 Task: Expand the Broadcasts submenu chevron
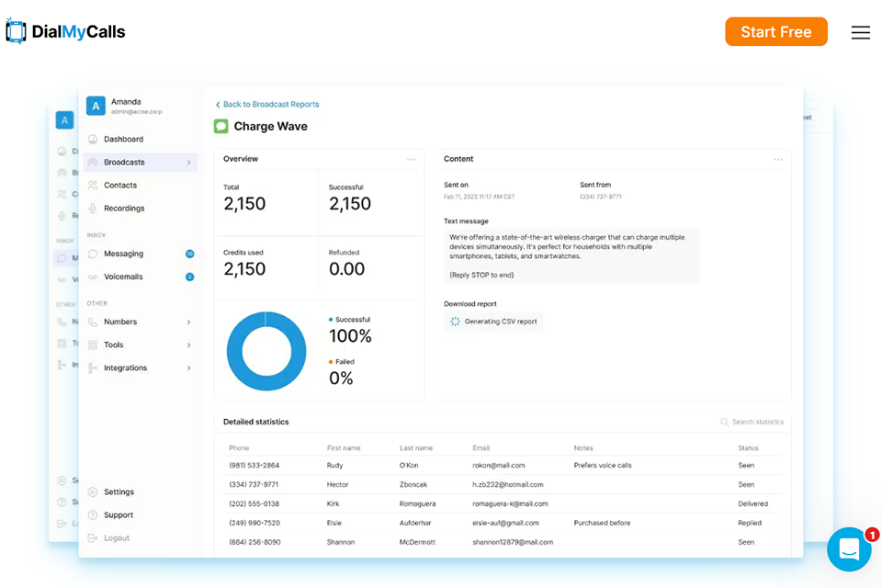pos(189,162)
